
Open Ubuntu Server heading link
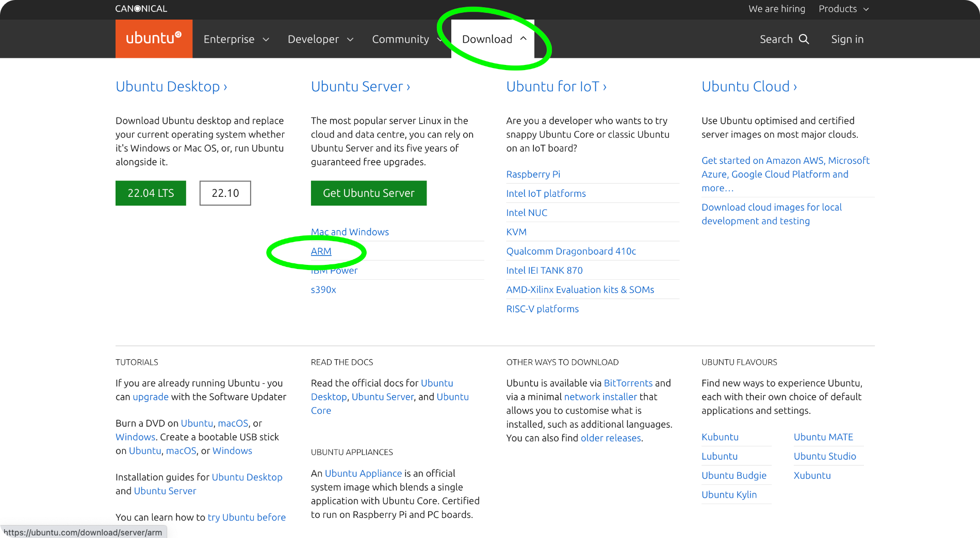[x=361, y=87]
